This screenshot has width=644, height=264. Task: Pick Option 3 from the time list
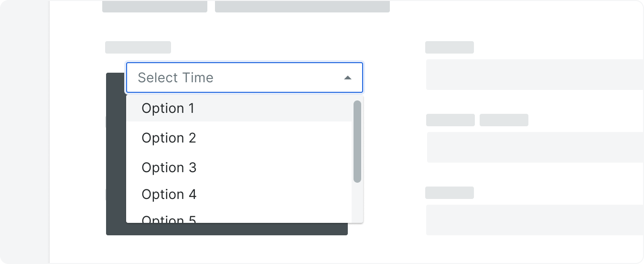239,167
